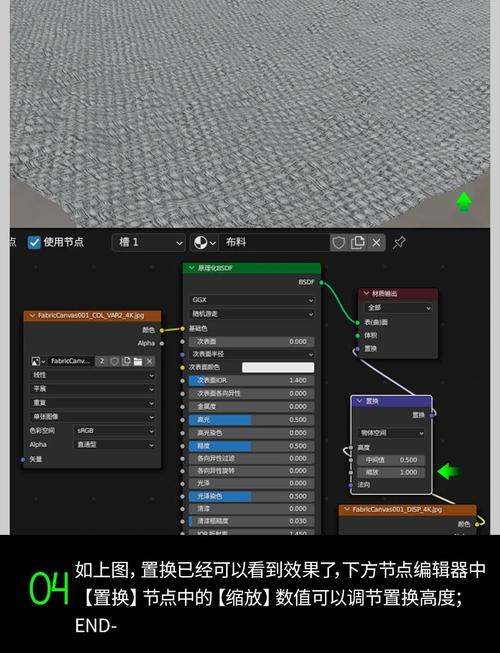Open image file with folder icon in COL node
Image resolution: width=500 pixels, height=653 pixels.
click(x=138, y=361)
